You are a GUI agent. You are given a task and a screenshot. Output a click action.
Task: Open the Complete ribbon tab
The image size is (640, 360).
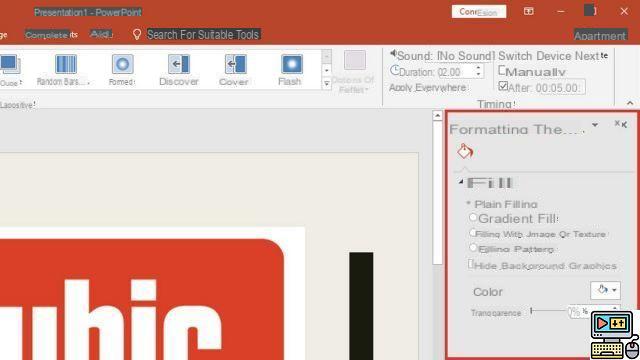pos(51,35)
